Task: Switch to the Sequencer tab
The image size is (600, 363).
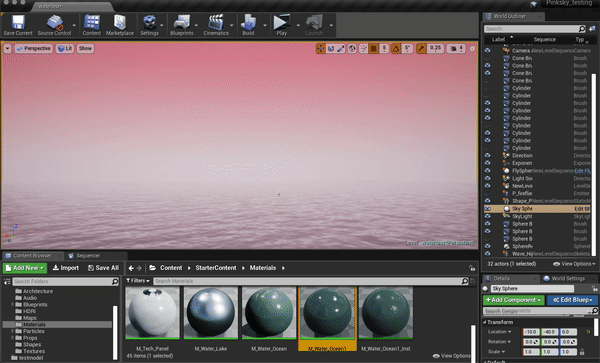Action: pyautogui.click(x=88, y=256)
